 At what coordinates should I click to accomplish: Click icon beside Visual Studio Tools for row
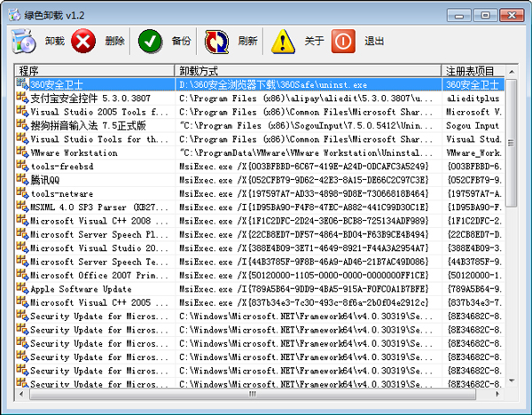pos(22,138)
